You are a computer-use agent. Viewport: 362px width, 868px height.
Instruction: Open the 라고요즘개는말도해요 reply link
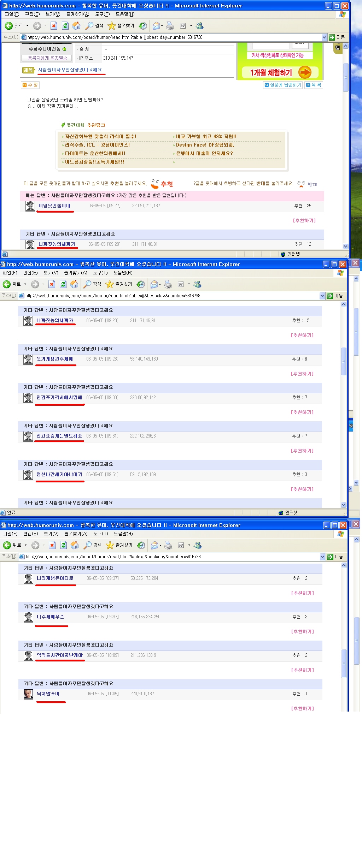59,436
